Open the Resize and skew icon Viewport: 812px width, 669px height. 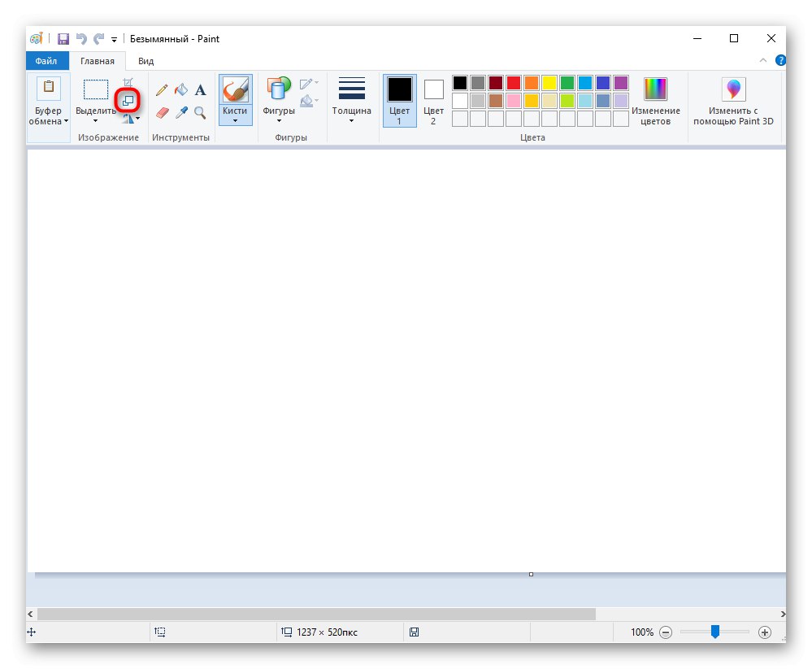[x=128, y=101]
